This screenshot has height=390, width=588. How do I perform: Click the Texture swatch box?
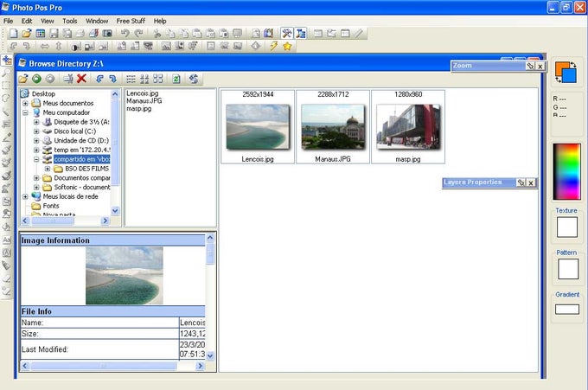[x=566, y=227]
